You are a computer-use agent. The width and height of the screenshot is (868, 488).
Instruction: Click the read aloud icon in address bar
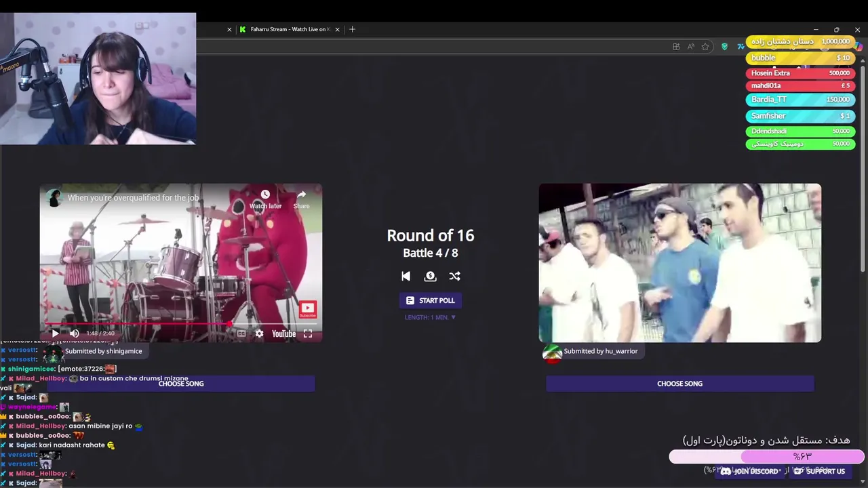point(690,47)
